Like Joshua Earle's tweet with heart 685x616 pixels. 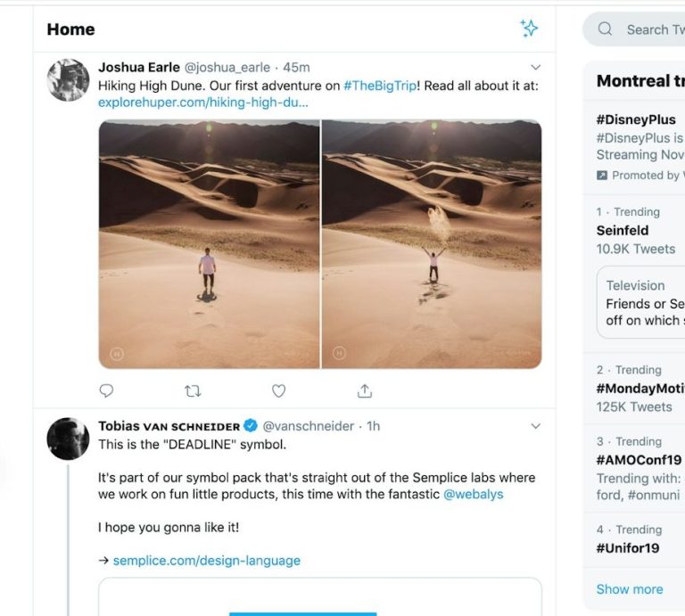[278, 390]
